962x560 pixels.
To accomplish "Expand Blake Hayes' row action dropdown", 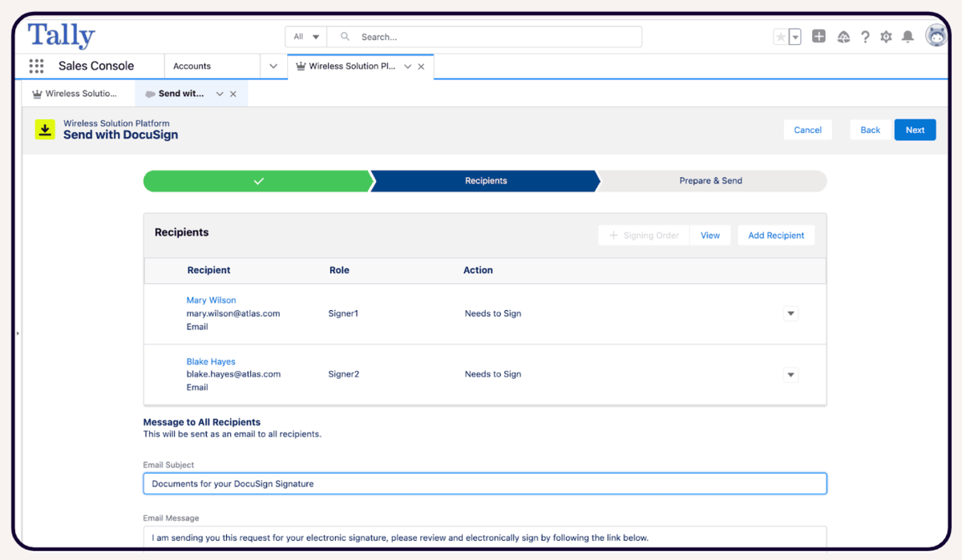I will 790,375.
